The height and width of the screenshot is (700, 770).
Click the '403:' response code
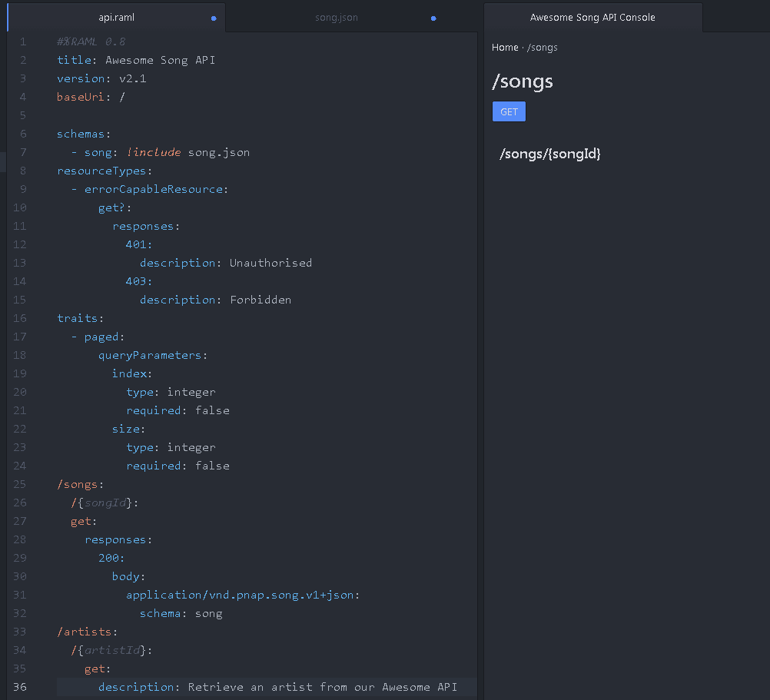point(139,281)
